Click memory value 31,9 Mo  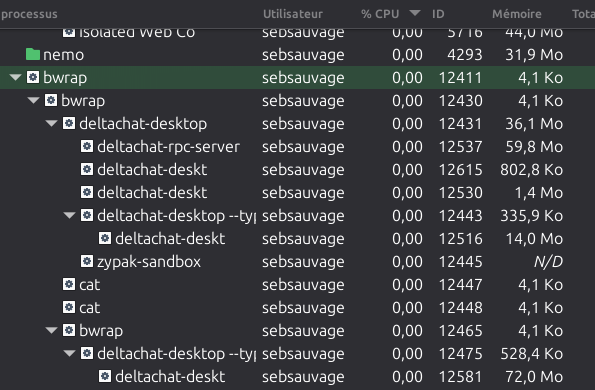[x=534, y=55]
